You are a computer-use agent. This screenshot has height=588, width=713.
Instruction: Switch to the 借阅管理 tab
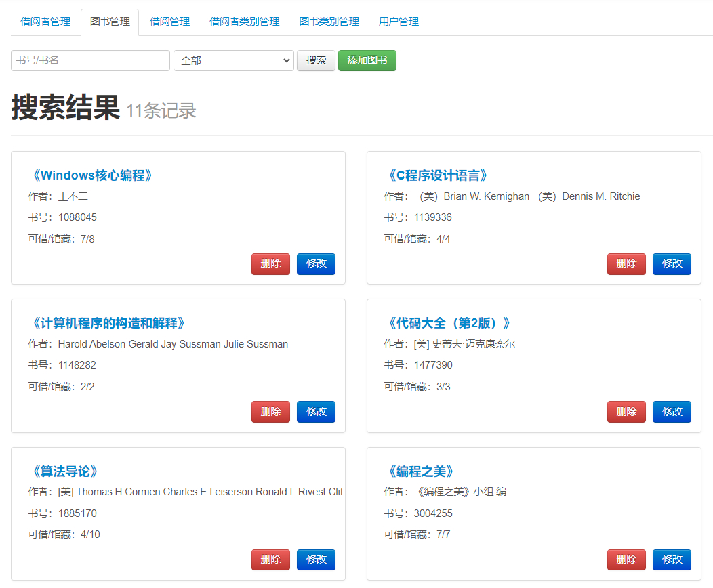pyautogui.click(x=169, y=22)
